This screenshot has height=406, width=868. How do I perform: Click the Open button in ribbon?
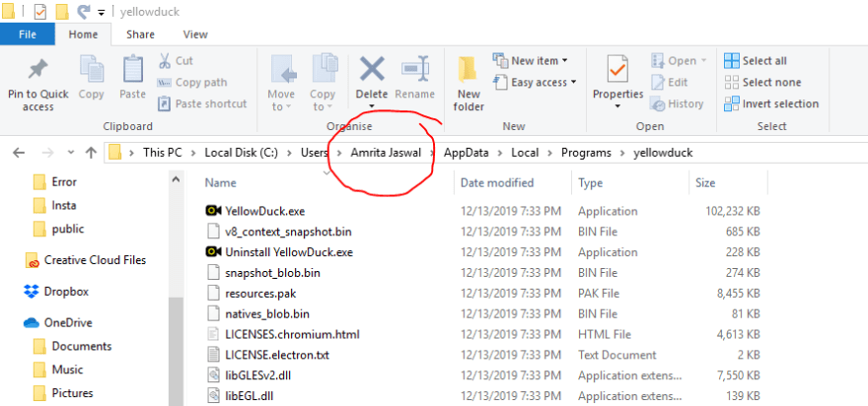(679, 60)
